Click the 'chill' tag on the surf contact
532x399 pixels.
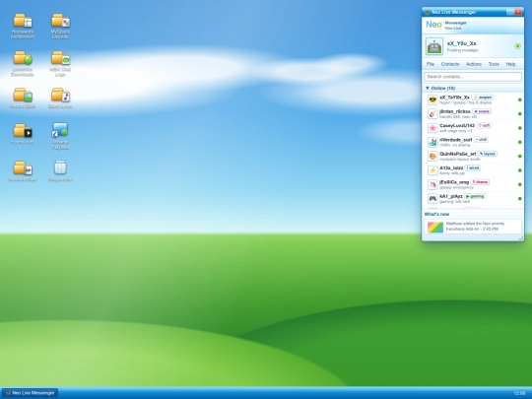481,140
